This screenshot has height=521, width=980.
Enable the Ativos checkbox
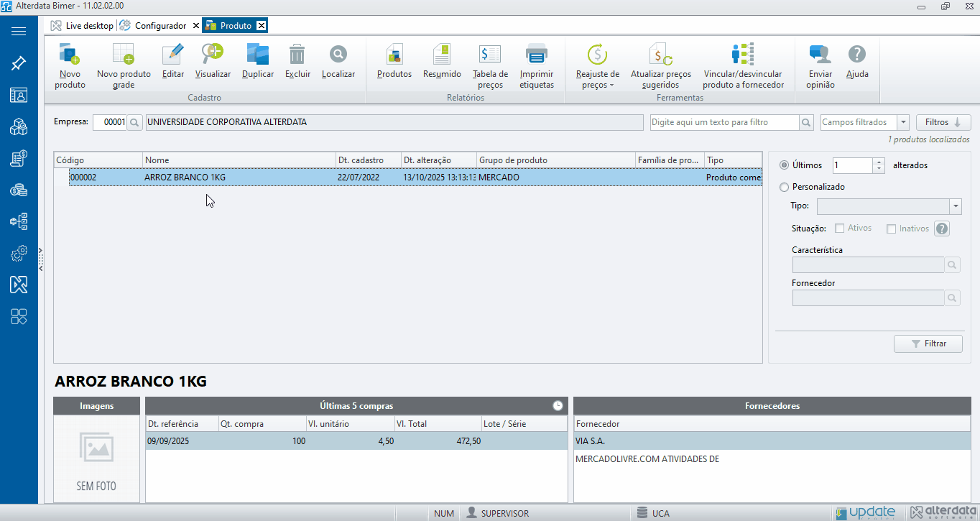(x=839, y=229)
